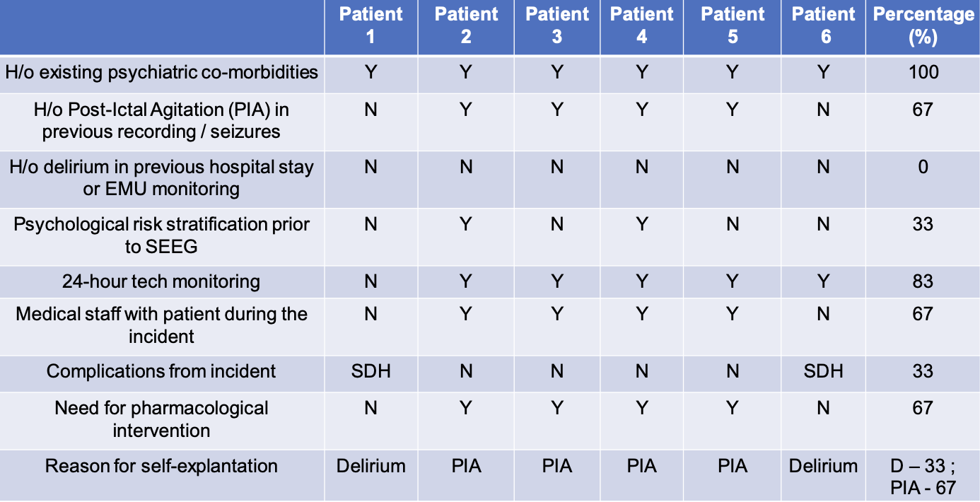Click the 100 percentage cell

point(923,73)
